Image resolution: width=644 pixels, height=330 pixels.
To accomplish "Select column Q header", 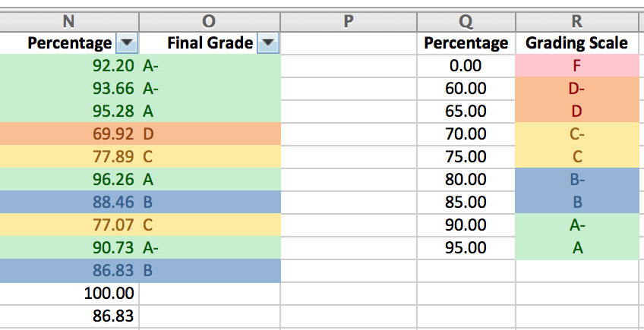I will 465,20.
